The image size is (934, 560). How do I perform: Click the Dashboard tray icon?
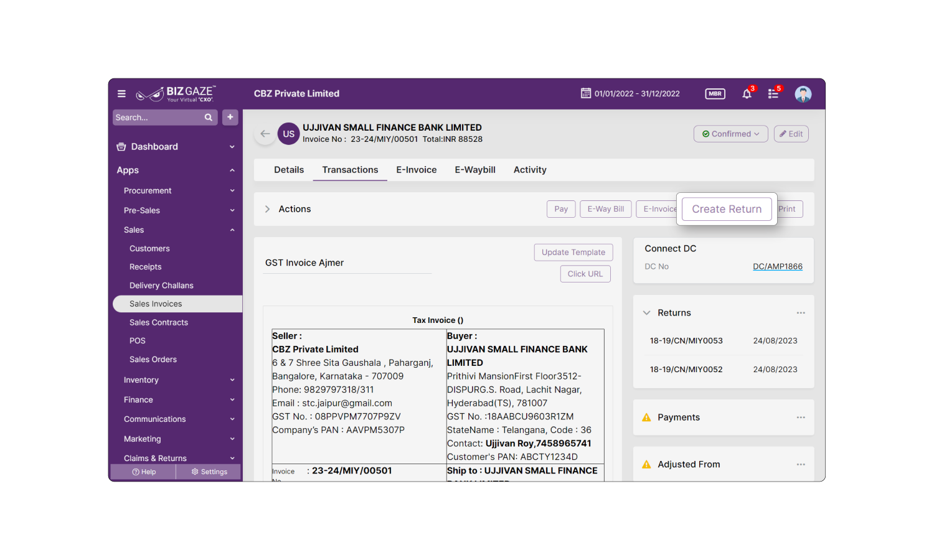click(121, 147)
